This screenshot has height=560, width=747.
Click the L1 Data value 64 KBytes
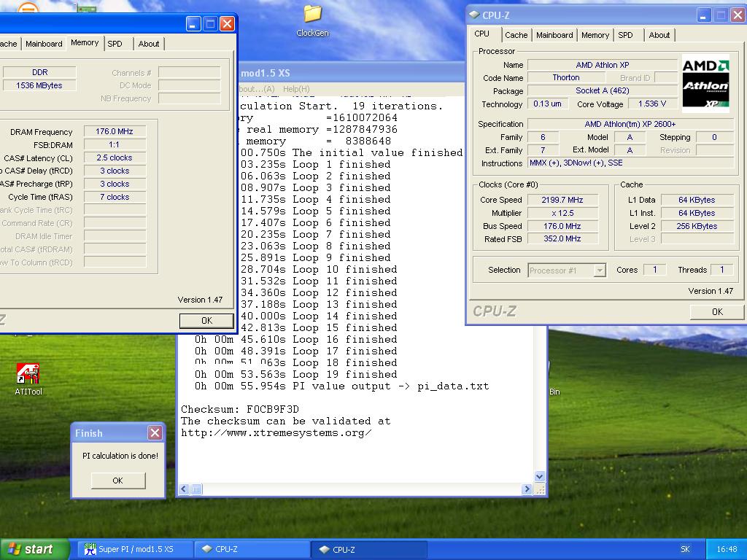pyautogui.click(x=697, y=200)
